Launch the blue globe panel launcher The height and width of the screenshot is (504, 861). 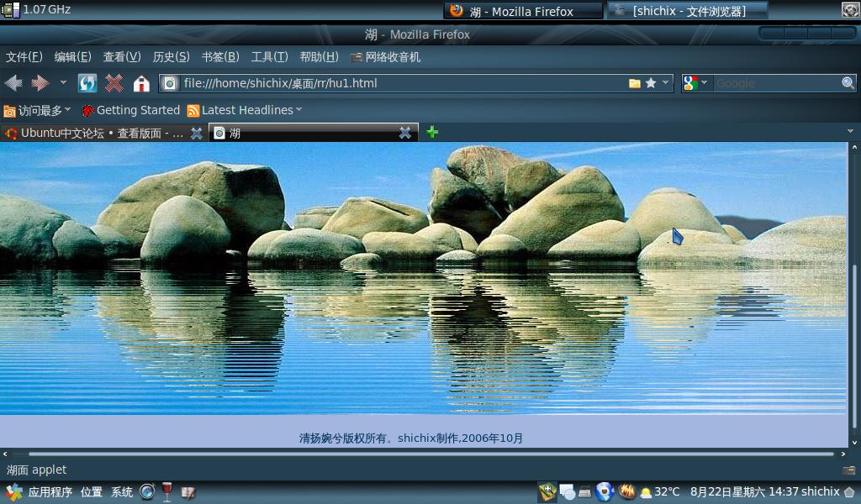(147, 492)
